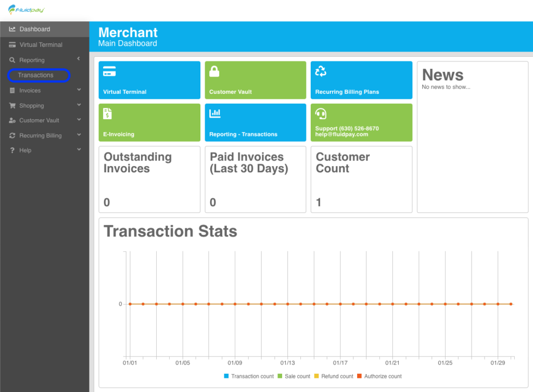
Task: Open the Reporting - Transactions tile
Action: click(x=255, y=122)
